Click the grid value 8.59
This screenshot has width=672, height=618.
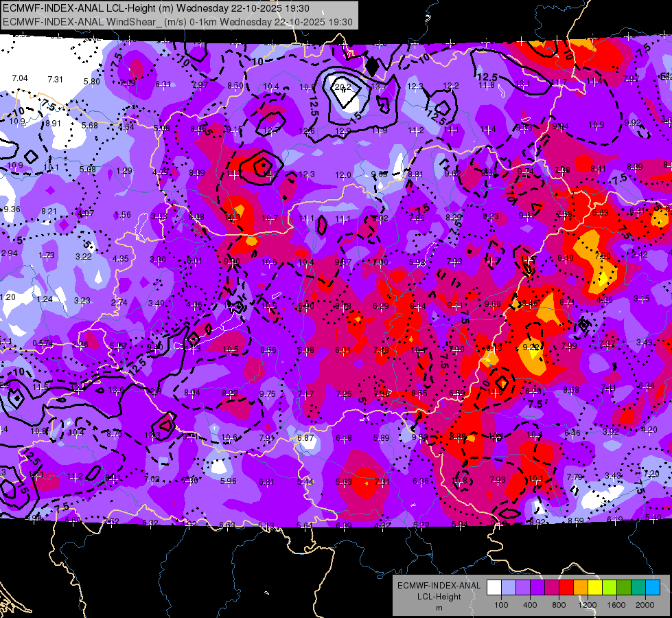[x=576, y=520]
